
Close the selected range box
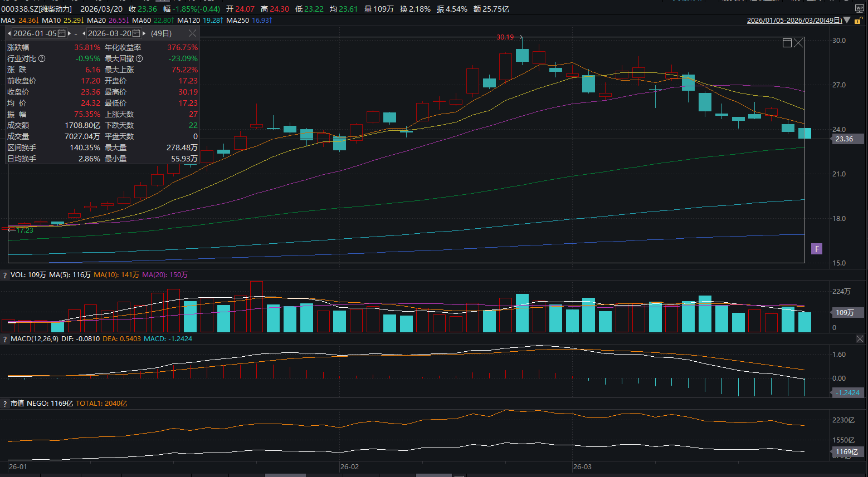798,43
